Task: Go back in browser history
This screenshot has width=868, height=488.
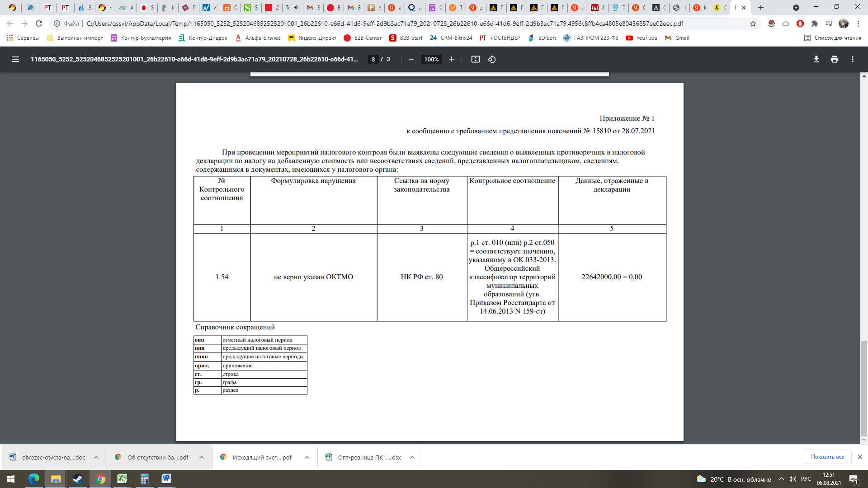Action: point(10,23)
